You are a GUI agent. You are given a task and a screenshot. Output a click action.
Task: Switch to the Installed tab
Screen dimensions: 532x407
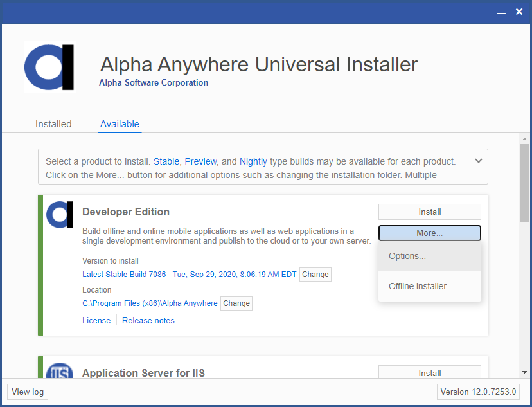53,124
